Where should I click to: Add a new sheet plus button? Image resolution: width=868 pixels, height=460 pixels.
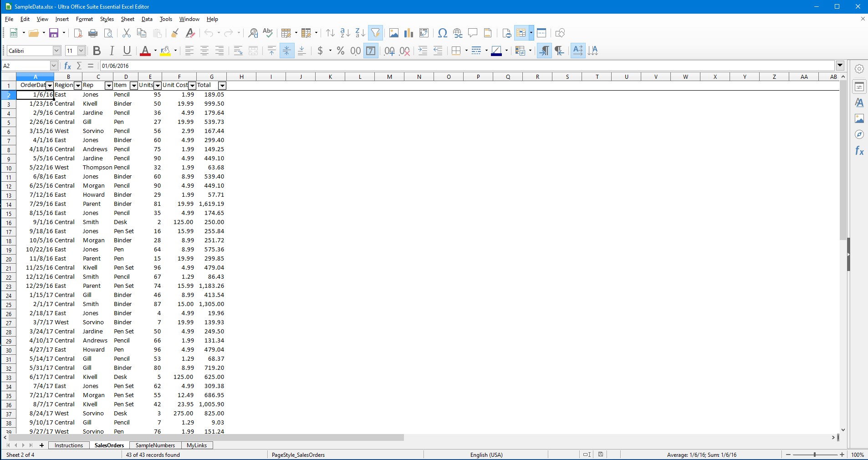[41, 445]
